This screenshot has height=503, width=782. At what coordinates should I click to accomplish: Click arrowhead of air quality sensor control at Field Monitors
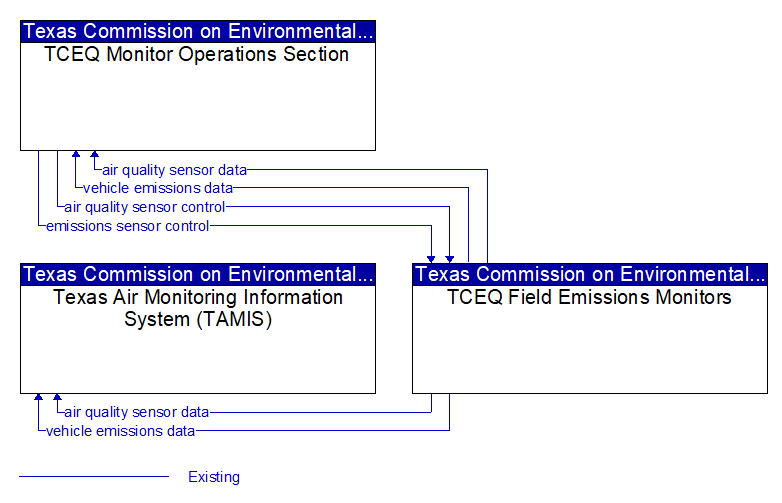tap(450, 259)
